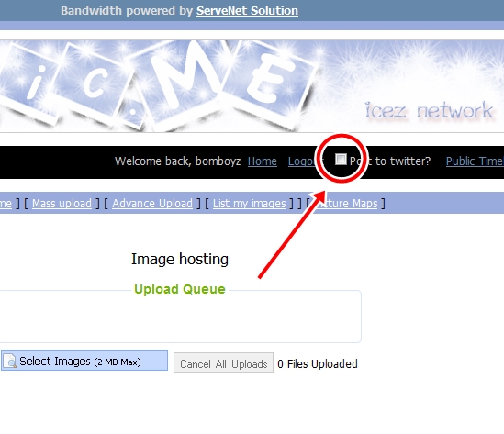Image resolution: width=504 pixels, height=434 pixels.
Task: Open List my images
Action: 250,204
